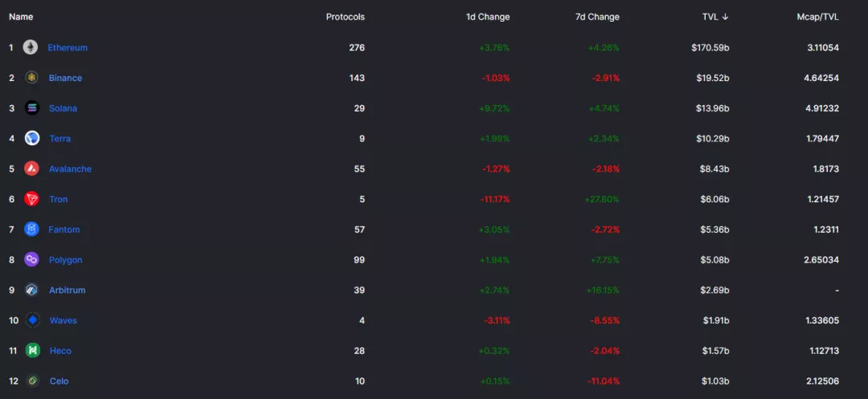Viewport: 868px width, 399px height.
Task: Click the Terra chain logo icon
Action: click(32, 138)
